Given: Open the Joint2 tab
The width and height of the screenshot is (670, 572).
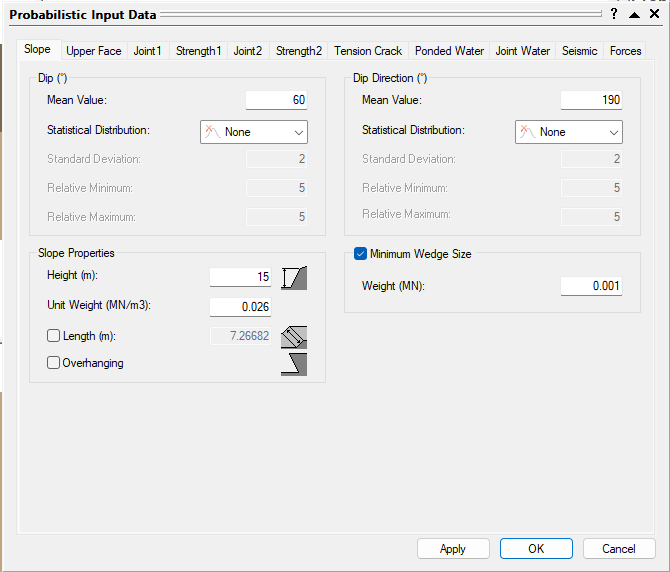Looking at the screenshot, I should tap(248, 51).
